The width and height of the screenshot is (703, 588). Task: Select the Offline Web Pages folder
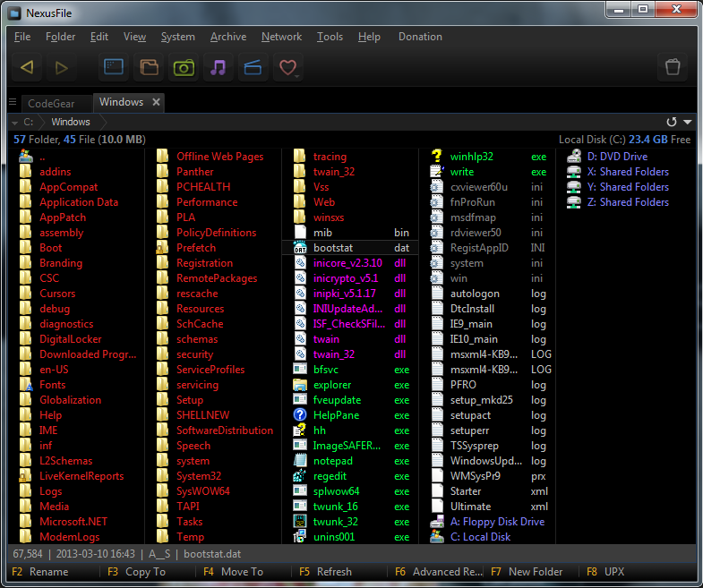[219, 157]
